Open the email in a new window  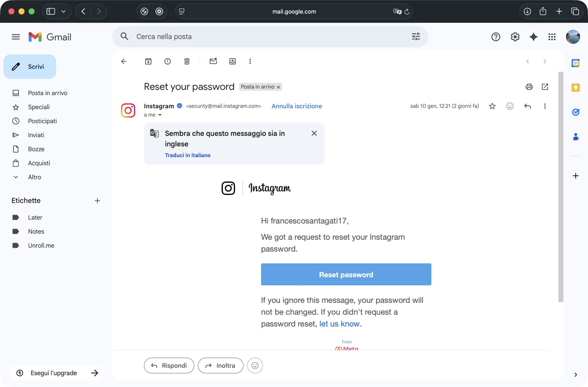(x=545, y=87)
